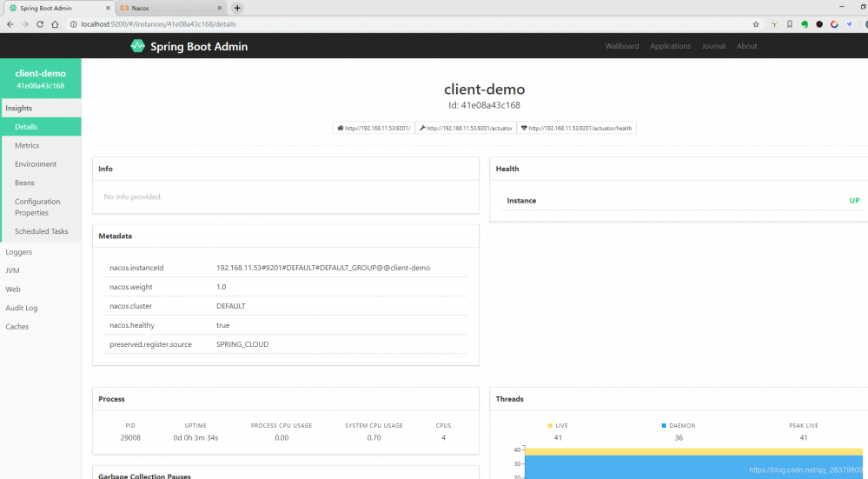Viewport: 868px width, 479px height.
Task: Click the browser forward arrow
Action: coord(25,24)
